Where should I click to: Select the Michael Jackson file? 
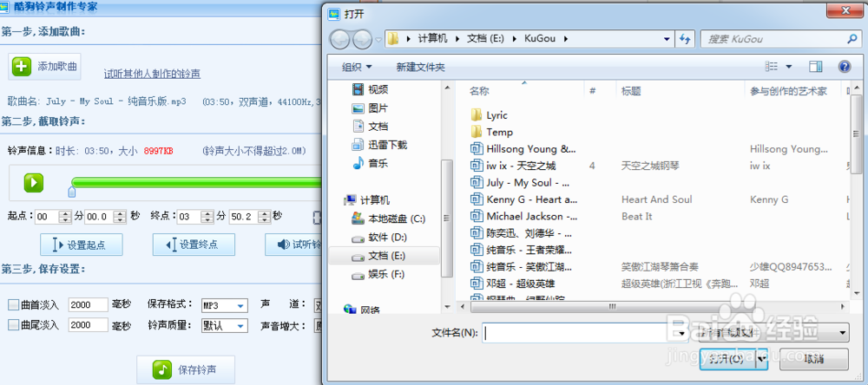(x=524, y=216)
